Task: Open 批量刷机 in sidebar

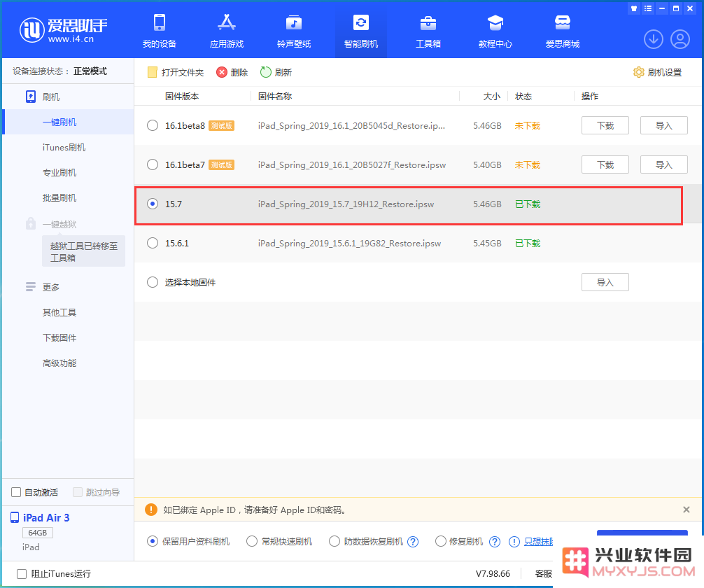Action: [59, 197]
